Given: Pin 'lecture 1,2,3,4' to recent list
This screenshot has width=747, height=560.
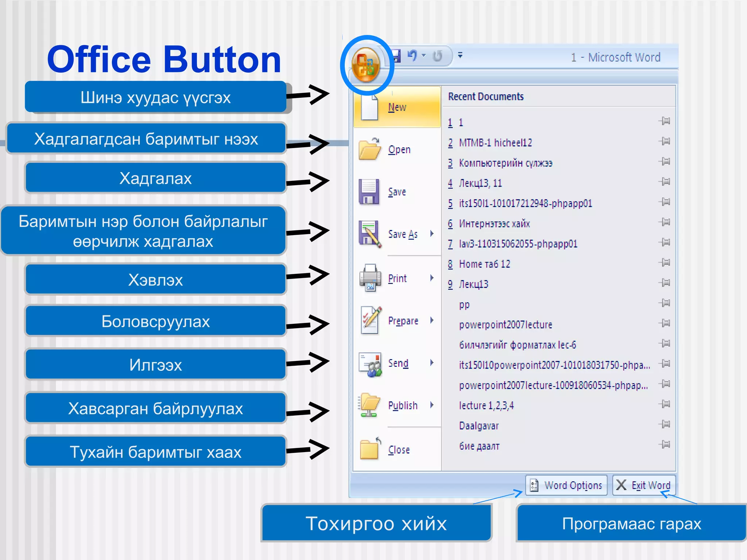Looking at the screenshot, I should coord(665,404).
